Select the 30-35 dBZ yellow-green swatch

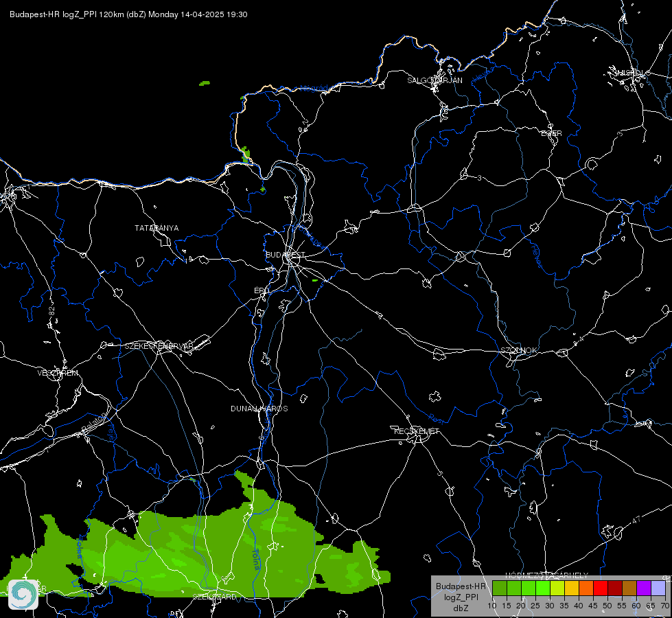tap(557, 588)
